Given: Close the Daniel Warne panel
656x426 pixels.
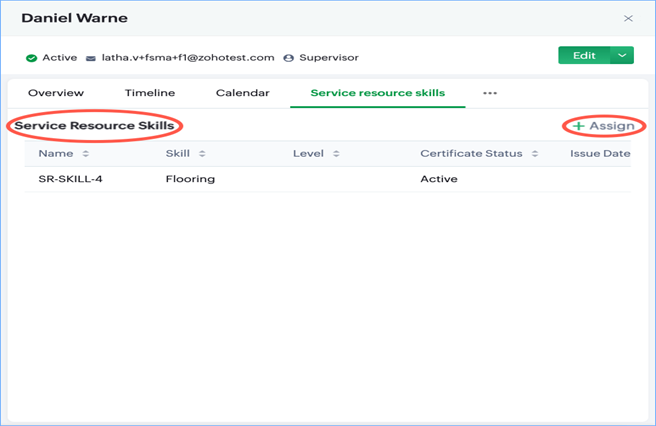Looking at the screenshot, I should pos(628,18).
